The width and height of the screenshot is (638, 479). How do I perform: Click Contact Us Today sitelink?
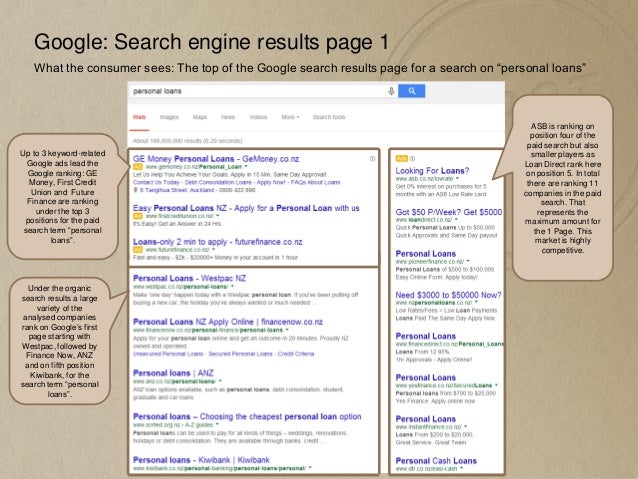pyautogui.click(x=156, y=182)
